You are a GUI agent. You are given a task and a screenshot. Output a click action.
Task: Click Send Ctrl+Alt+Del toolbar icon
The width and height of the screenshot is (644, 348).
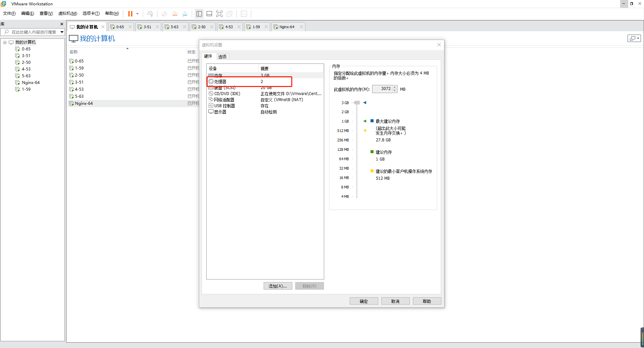coord(150,14)
